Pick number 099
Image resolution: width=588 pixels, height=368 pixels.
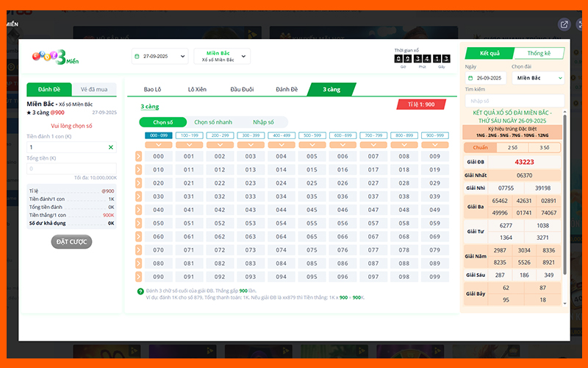pyautogui.click(x=435, y=277)
